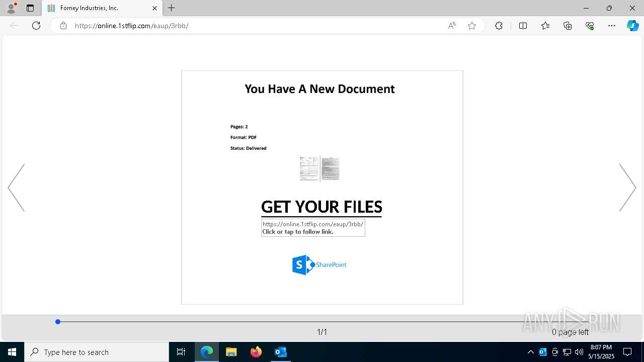Viewport: 644px width, 362px height.
Task: Add this page to favorites
Action: point(472,26)
